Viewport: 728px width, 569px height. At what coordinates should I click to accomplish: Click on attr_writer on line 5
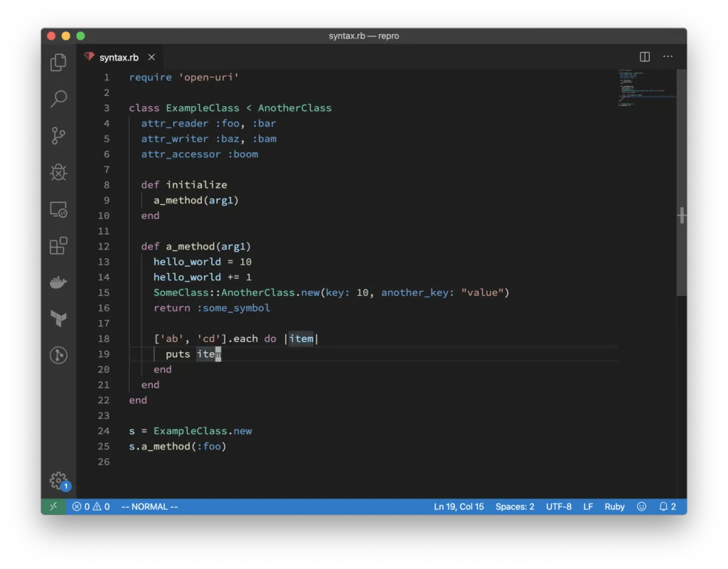(x=175, y=139)
